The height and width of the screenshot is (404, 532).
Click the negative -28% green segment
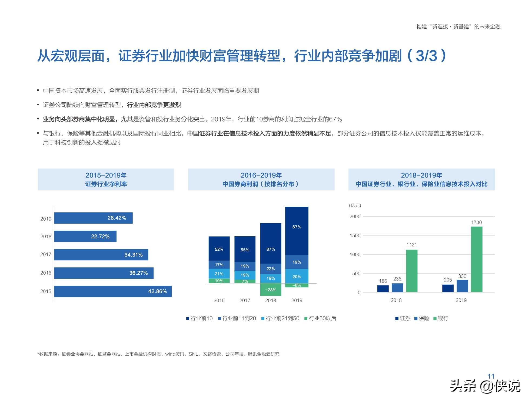[x=271, y=289]
